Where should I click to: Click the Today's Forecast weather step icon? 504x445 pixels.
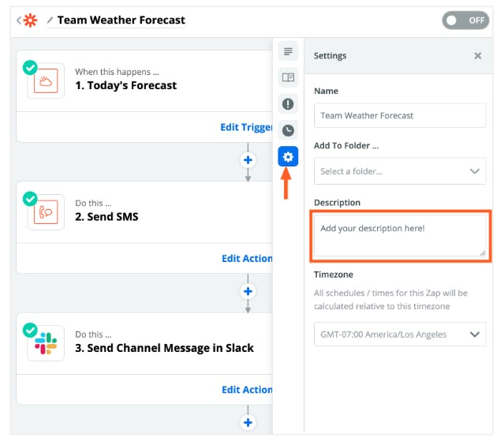pos(46,80)
